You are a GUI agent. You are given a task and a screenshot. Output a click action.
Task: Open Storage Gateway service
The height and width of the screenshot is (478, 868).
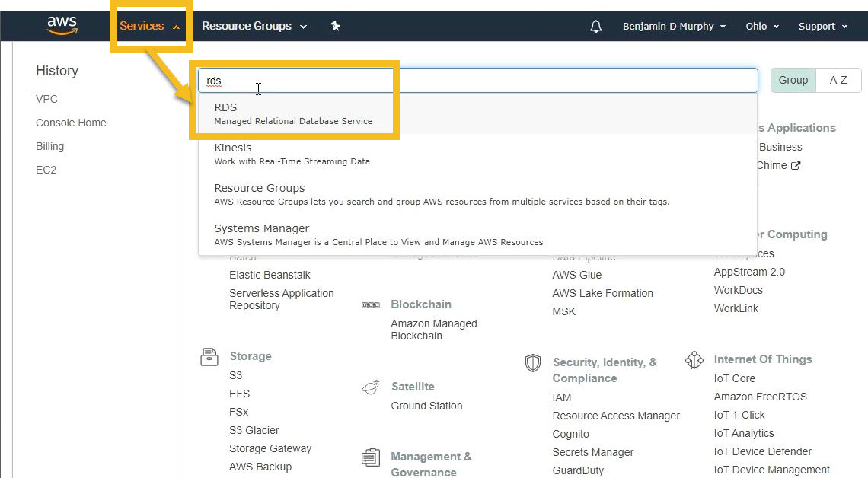click(270, 448)
